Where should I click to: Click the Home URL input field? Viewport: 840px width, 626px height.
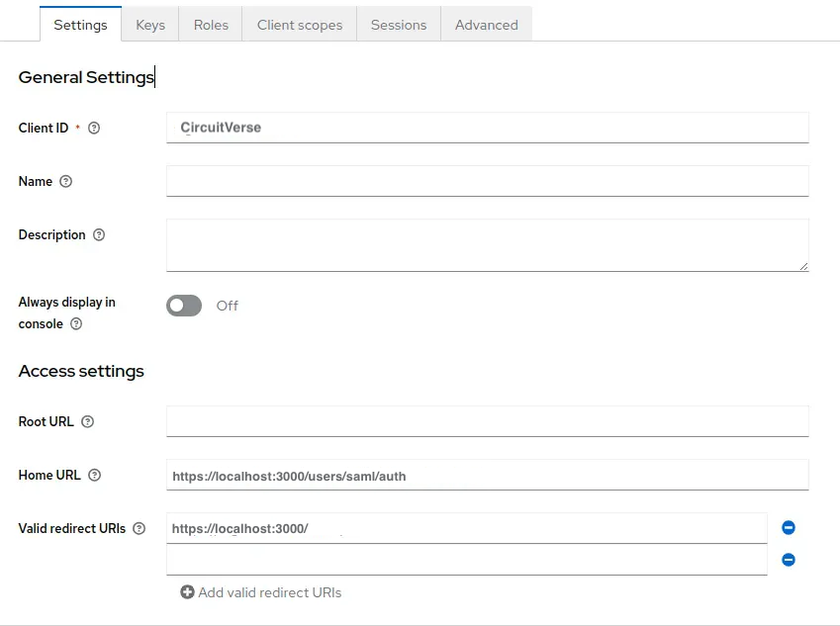click(x=487, y=476)
